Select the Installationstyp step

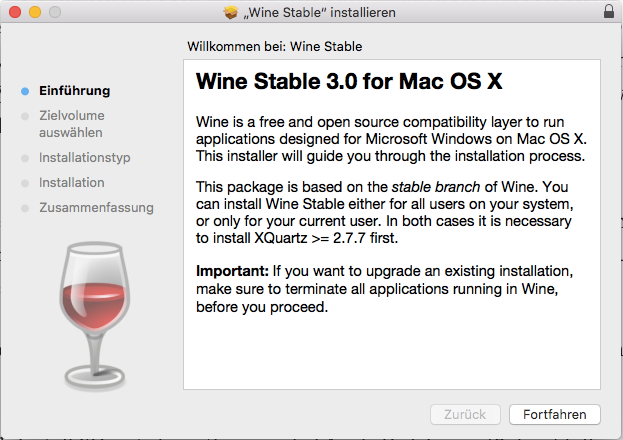click(x=84, y=157)
